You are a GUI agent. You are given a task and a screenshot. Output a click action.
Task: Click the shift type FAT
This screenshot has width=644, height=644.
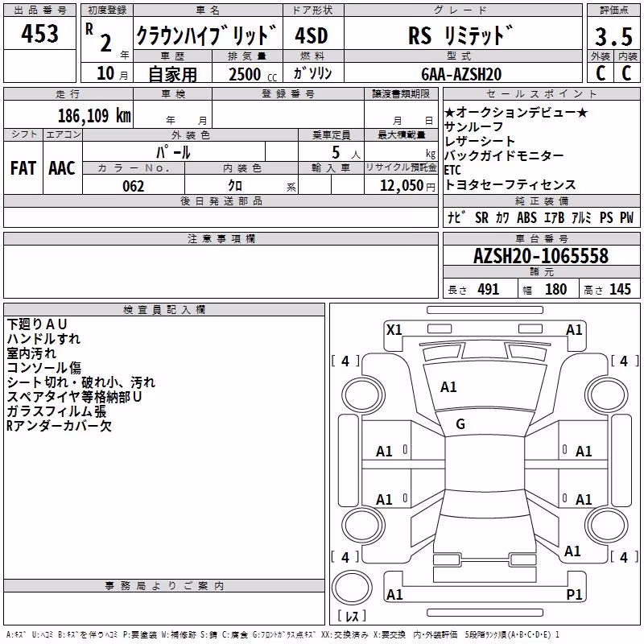23,168
